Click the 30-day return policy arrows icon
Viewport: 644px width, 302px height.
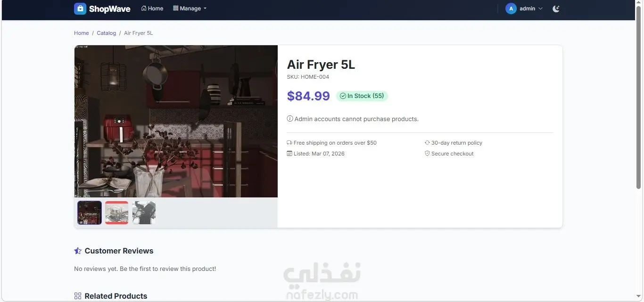pos(427,143)
